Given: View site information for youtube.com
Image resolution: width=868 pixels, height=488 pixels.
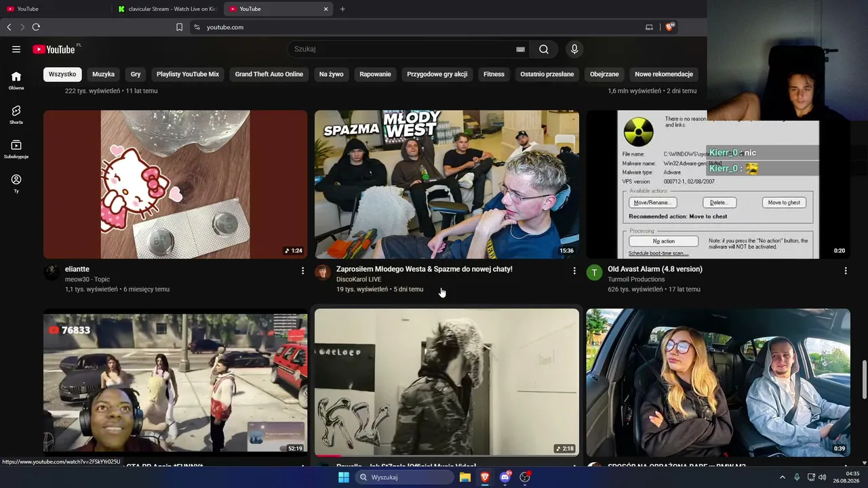Looking at the screenshot, I should 197,27.
